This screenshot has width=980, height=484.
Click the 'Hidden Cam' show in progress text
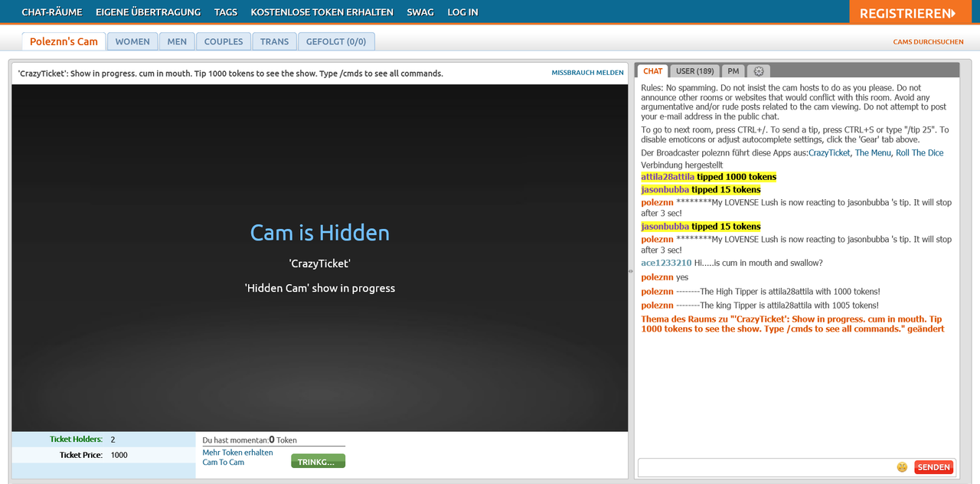320,289
